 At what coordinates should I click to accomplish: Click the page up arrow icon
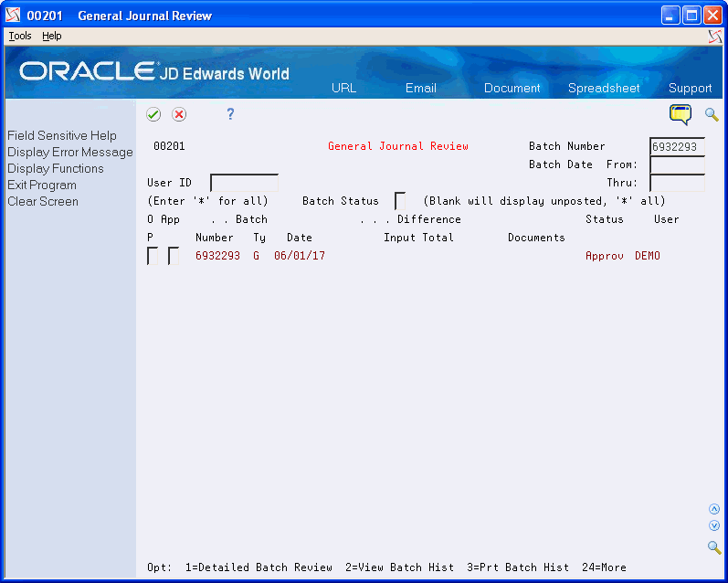[x=714, y=509]
